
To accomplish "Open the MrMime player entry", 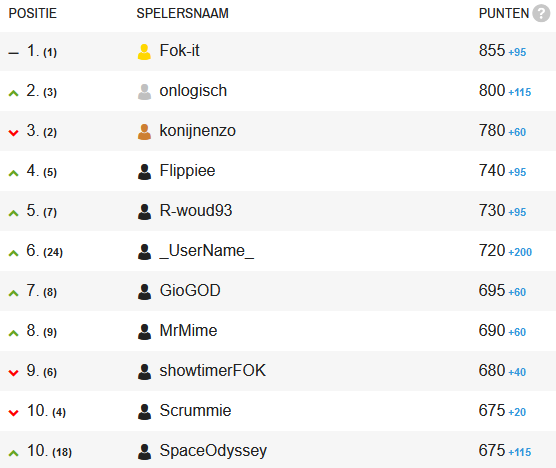I will 188,330.
